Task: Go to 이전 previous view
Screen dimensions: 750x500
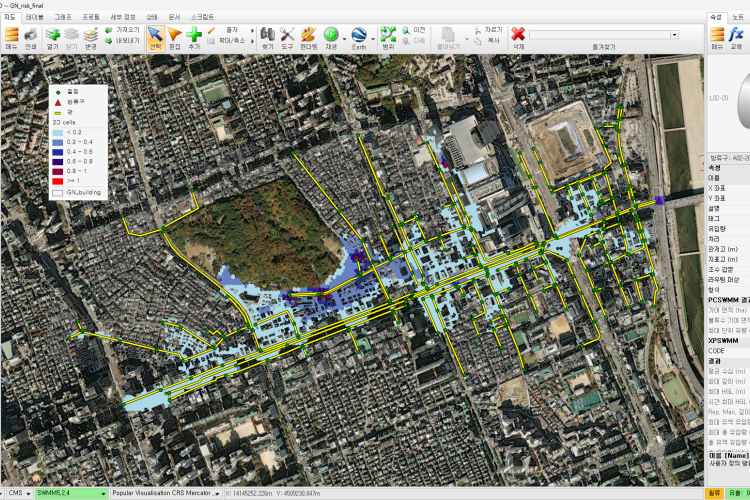Action: pos(414,30)
